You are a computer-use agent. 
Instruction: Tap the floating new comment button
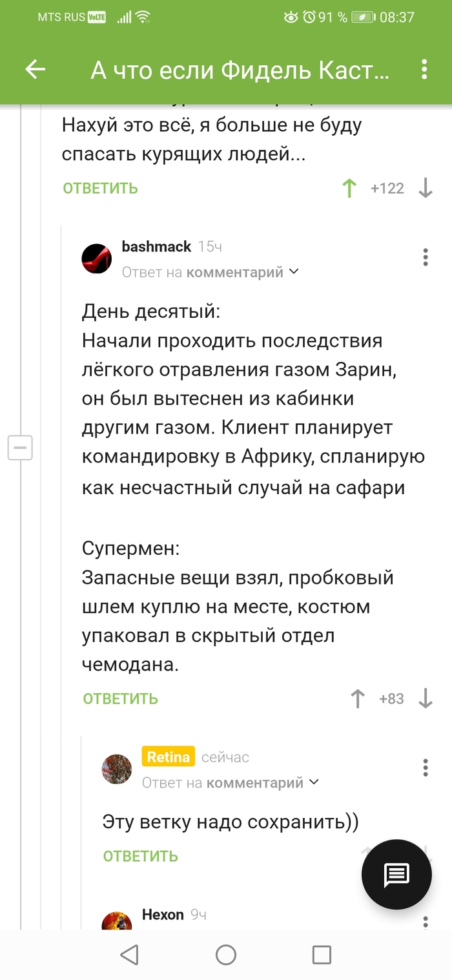click(x=396, y=875)
